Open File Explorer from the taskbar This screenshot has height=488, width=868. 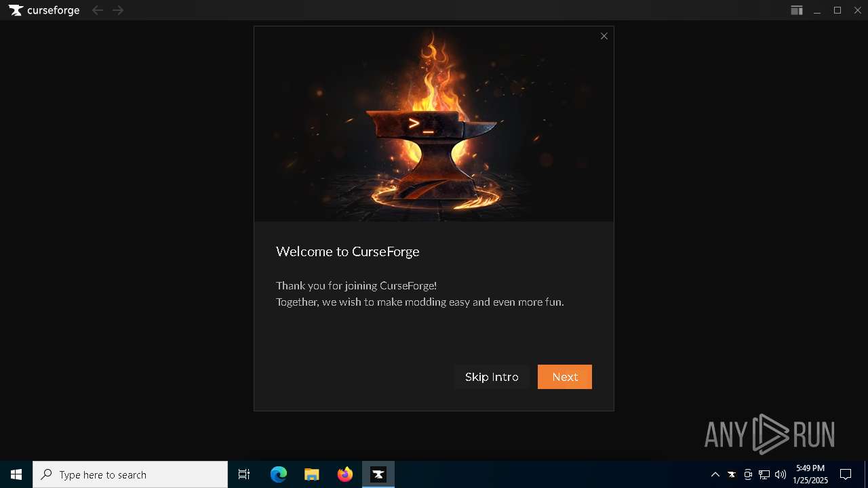pos(312,474)
